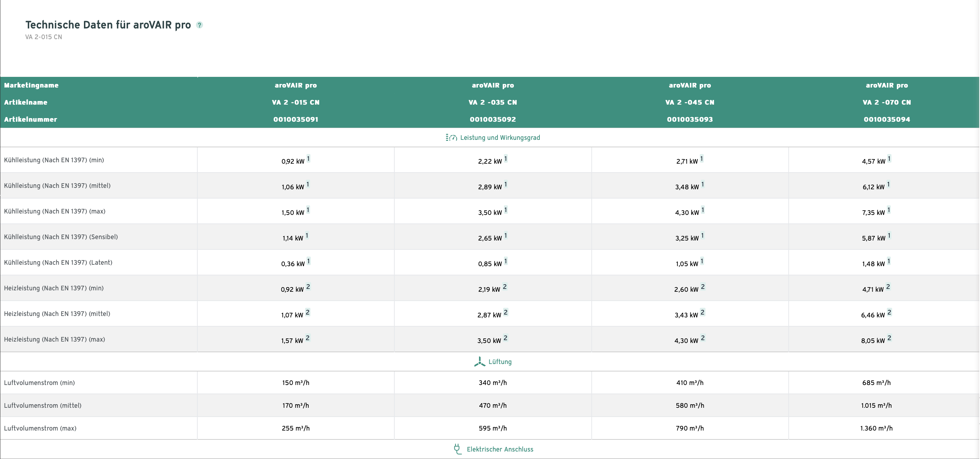Select the 1,14 kW sensible cooling value
The image size is (980, 459).
pyautogui.click(x=293, y=238)
